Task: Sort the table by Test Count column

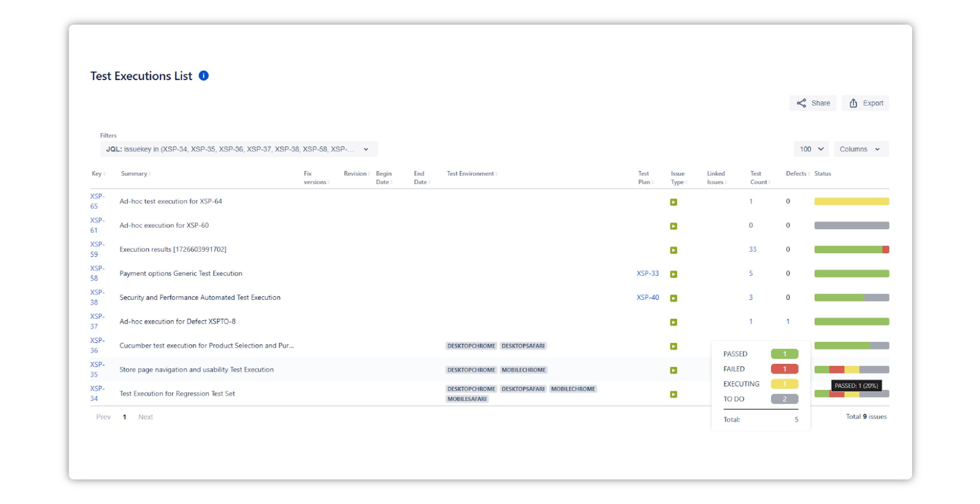Action: click(x=770, y=181)
